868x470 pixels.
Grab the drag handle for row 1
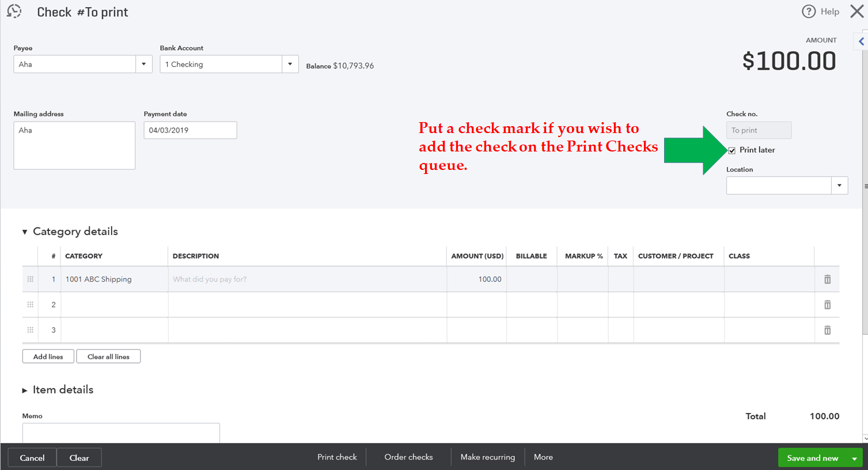click(x=31, y=279)
